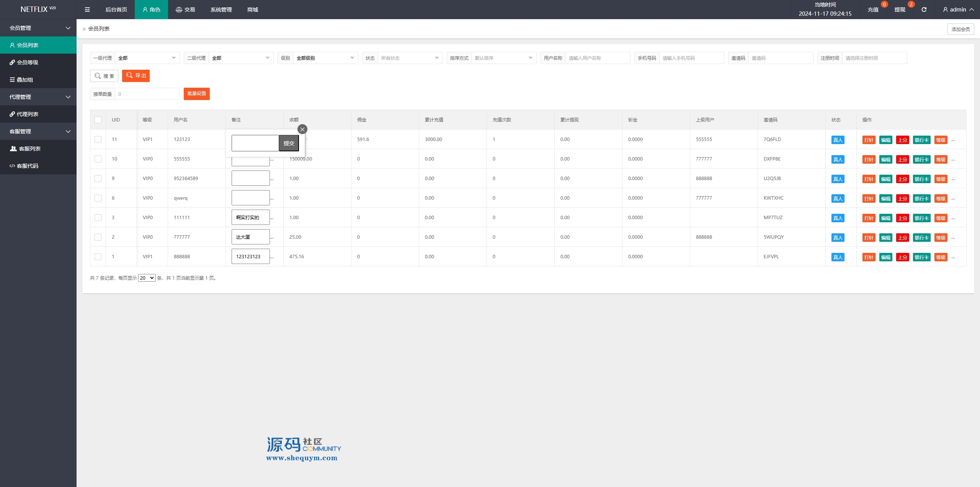Image resolution: width=980 pixels, height=487 pixels.
Task: Click the 添加会员 button
Action: (960, 29)
